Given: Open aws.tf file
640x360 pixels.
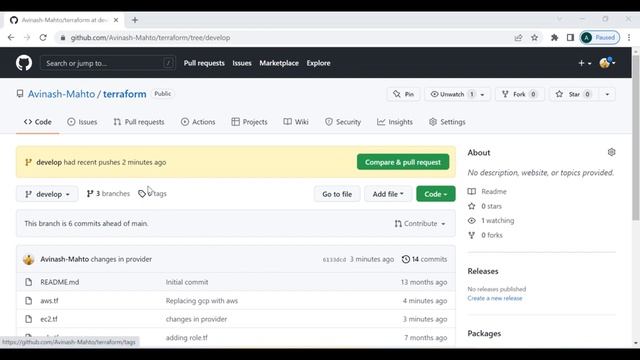Looking at the screenshot, I should [49, 301].
